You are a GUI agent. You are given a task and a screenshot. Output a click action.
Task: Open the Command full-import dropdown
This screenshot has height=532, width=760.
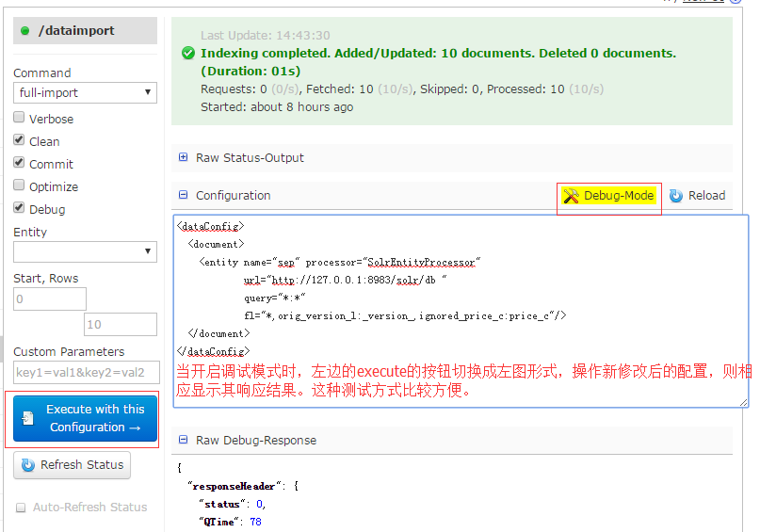pyautogui.click(x=86, y=92)
